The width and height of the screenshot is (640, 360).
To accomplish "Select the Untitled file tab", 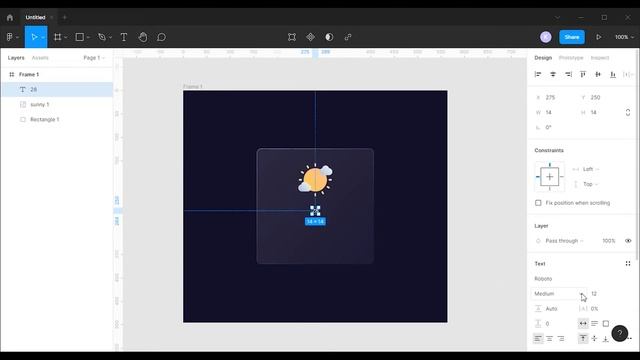I will pyautogui.click(x=36, y=18).
